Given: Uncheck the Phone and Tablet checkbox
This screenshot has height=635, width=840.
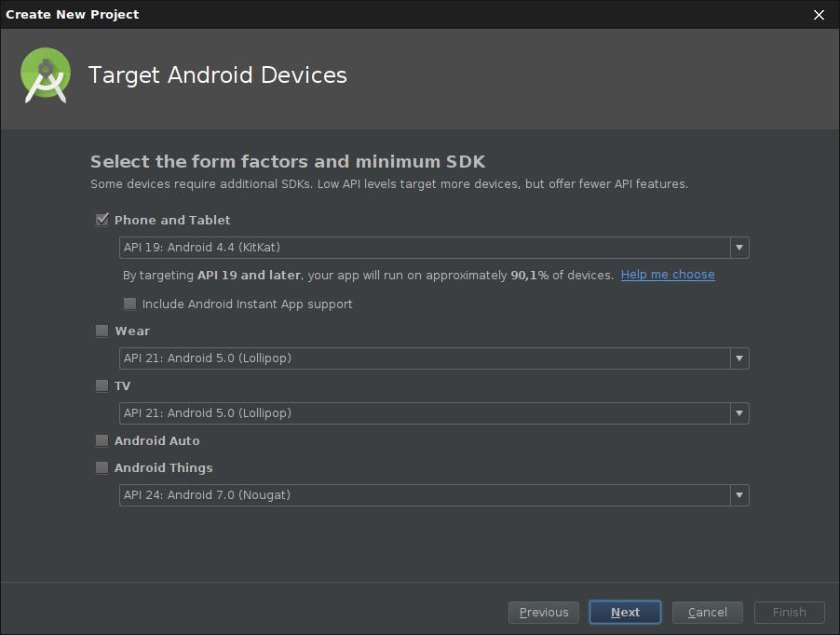Looking at the screenshot, I should pyautogui.click(x=102, y=221).
